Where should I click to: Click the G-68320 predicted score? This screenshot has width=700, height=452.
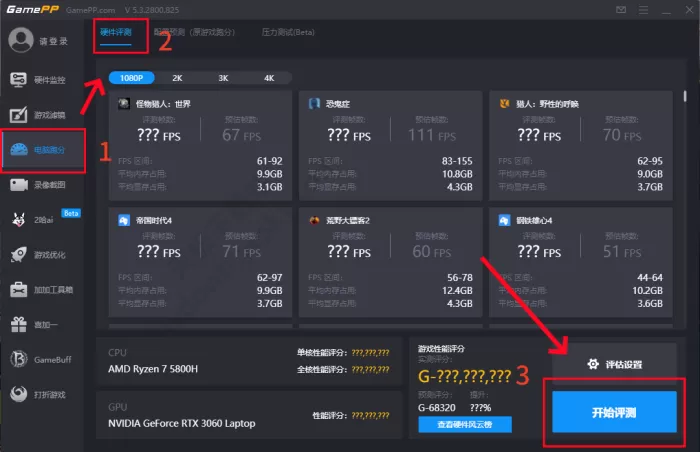[x=437, y=407]
